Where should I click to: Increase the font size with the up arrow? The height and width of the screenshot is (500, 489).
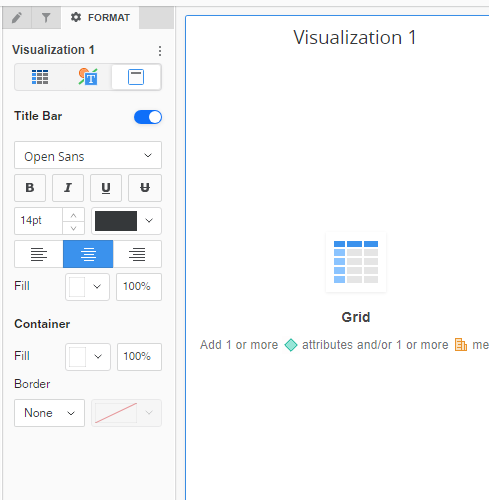tap(74, 215)
